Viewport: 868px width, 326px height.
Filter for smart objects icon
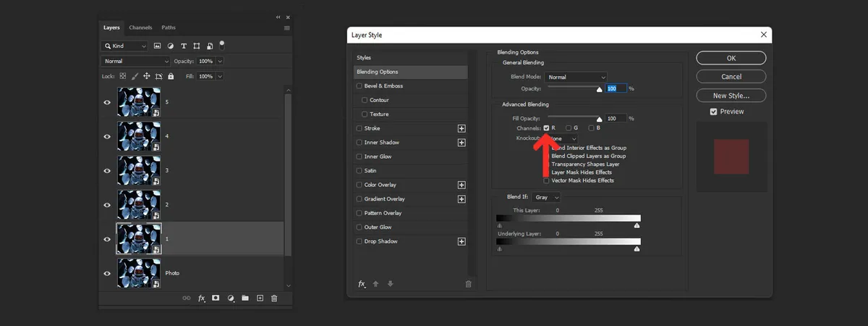209,46
